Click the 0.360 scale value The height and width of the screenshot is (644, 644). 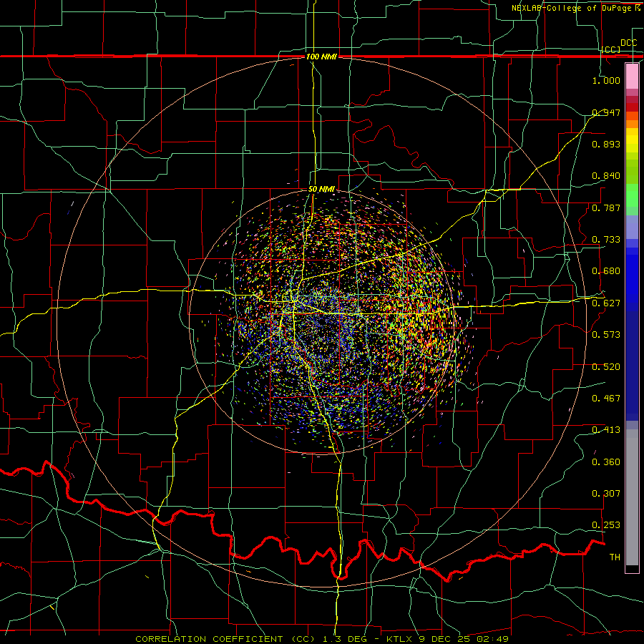click(x=606, y=462)
